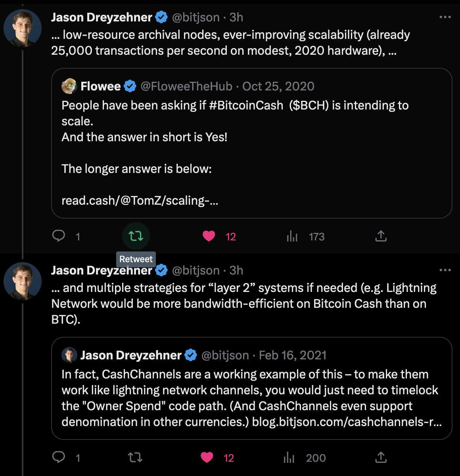Unlike the first tweet with 12 likes
The width and height of the screenshot is (460, 476).
[x=209, y=236]
